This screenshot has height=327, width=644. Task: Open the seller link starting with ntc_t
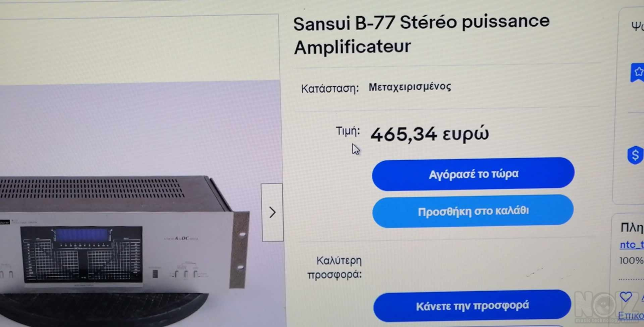(x=631, y=245)
